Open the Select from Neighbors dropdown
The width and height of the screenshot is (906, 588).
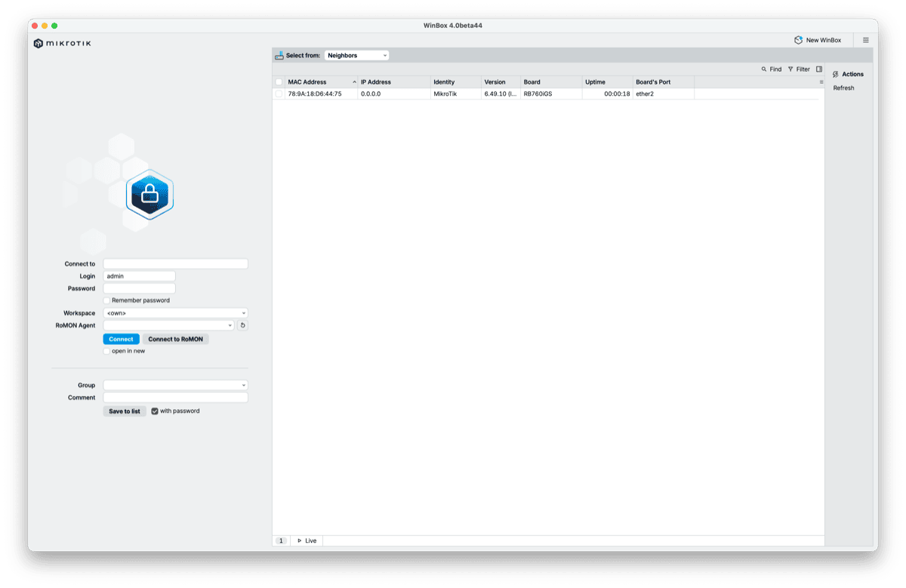[356, 54]
